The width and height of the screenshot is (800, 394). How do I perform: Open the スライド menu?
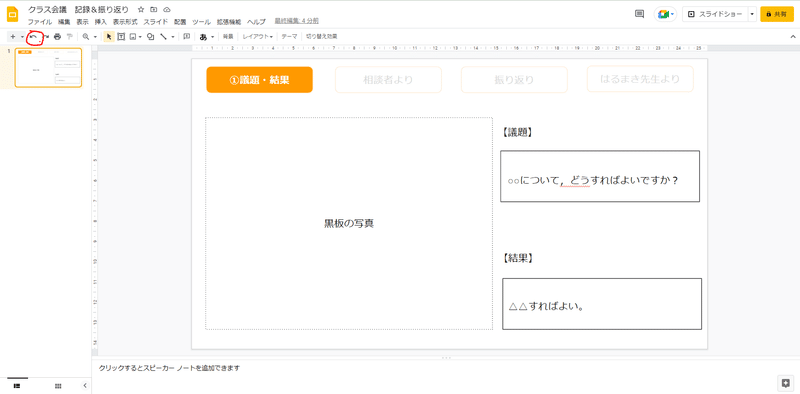pyautogui.click(x=156, y=22)
